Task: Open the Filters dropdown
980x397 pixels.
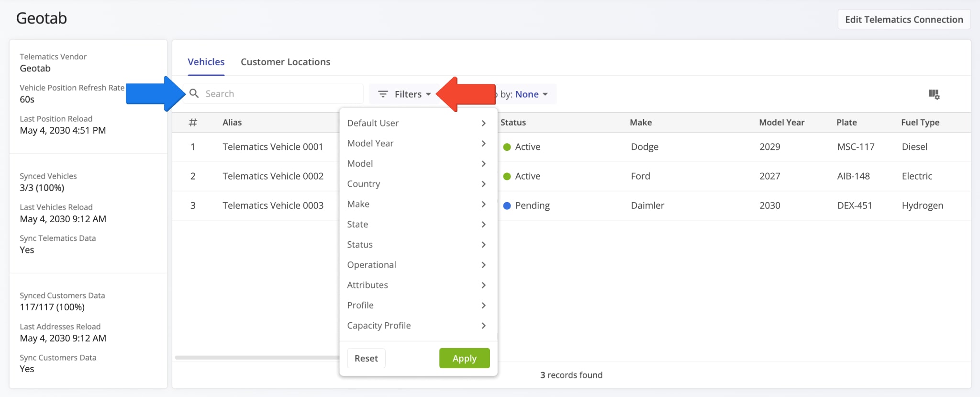Action: point(404,94)
